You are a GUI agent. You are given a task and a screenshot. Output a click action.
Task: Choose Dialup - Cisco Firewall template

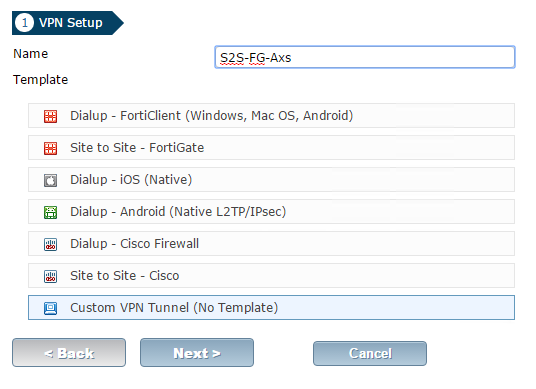[x=271, y=243]
